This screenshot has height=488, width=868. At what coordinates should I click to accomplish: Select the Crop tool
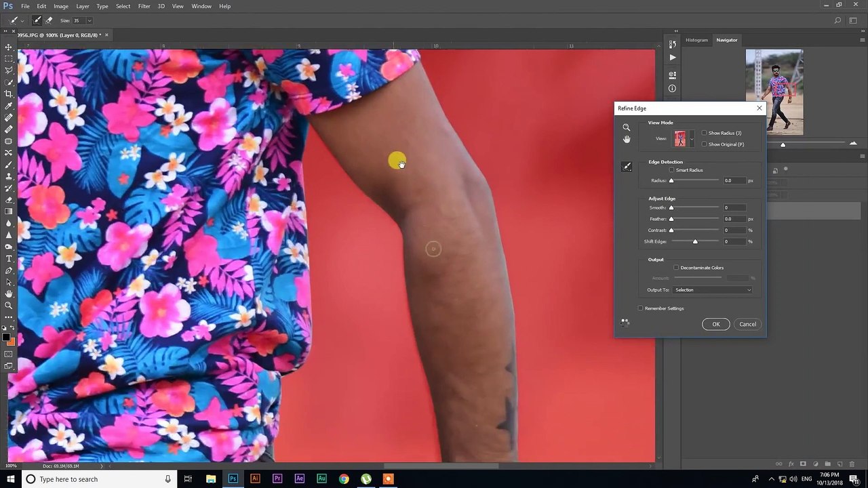pyautogui.click(x=9, y=94)
